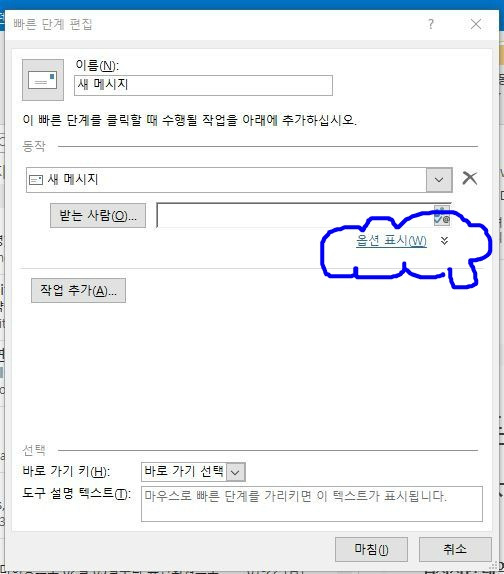Click the small envelope icon in action box
The height and width of the screenshot is (574, 504).
[x=36, y=180]
